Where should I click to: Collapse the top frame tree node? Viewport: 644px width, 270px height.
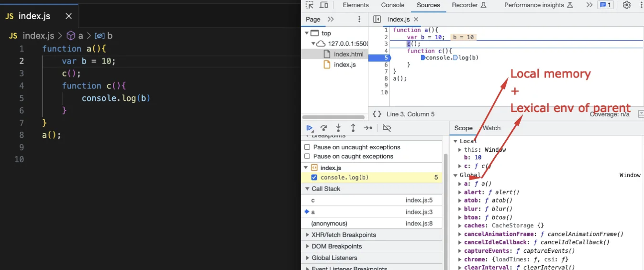pos(306,33)
